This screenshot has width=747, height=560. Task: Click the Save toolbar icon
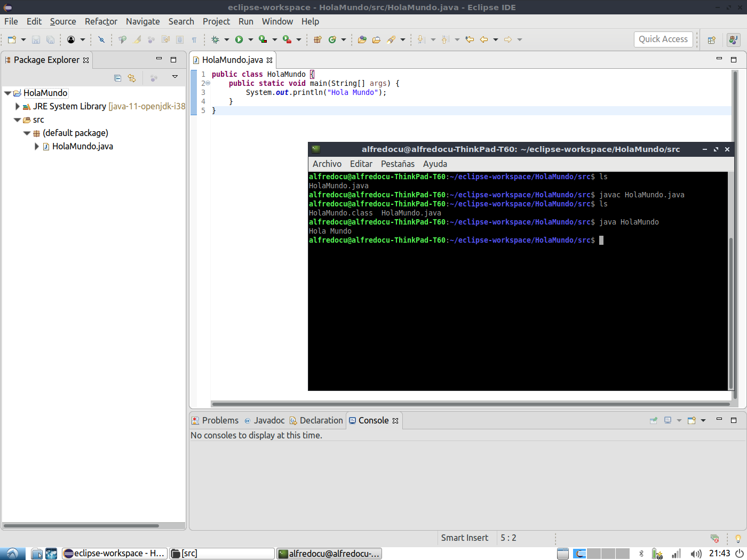pyautogui.click(x=36, y=39)
